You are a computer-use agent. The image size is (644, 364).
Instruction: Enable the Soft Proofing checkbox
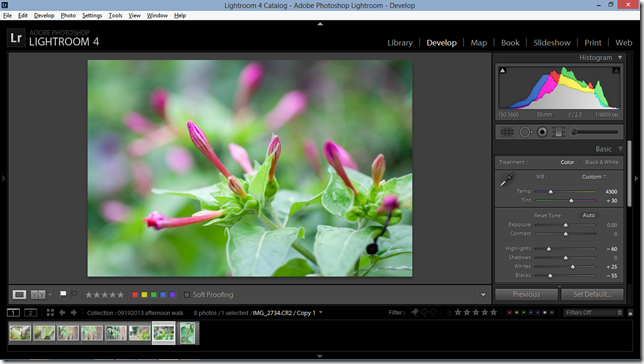pyautogui.click(x=187, y=295)
